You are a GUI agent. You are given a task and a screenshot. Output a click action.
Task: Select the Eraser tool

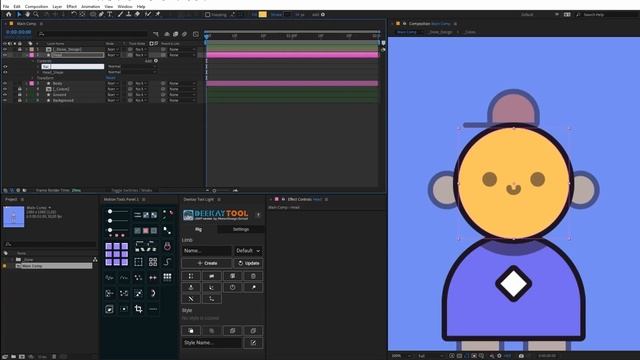click(x=137, y=14)
